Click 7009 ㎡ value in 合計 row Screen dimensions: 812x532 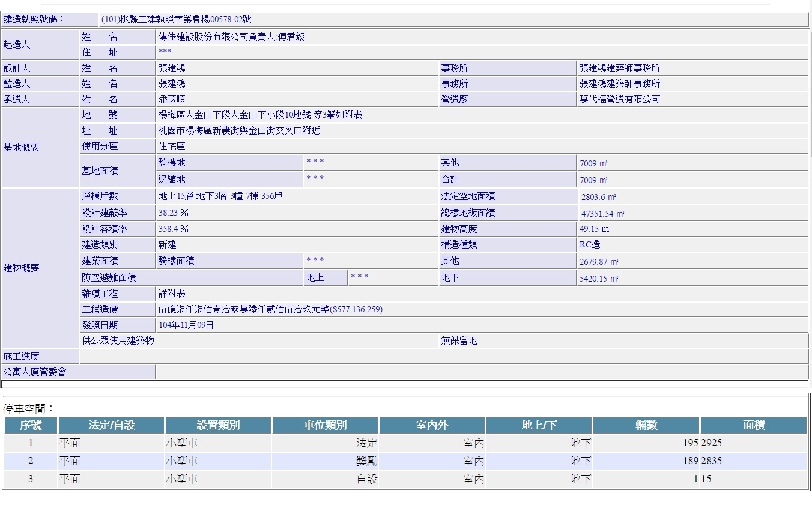click(593, 180)
